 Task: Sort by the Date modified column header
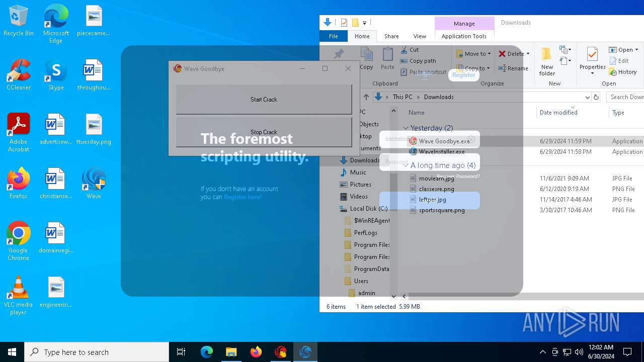click(558, 113)
